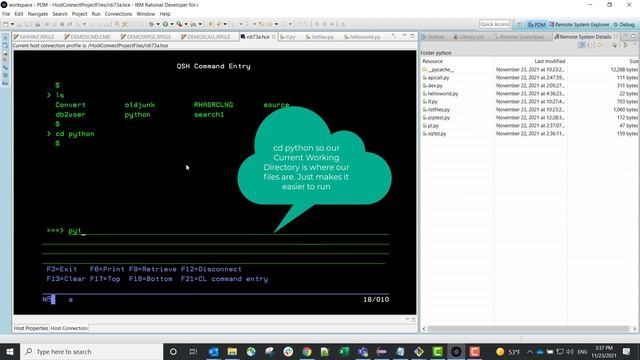Click the Debug bug toolbar icon
Screen dimensions: 640x360
coord(151,24)
